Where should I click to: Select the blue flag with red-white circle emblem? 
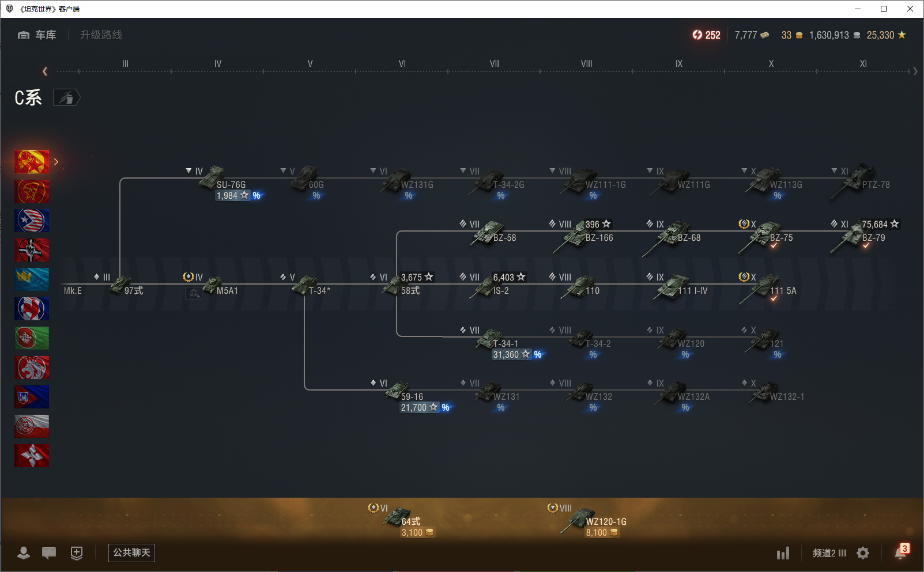pos(32,309)
